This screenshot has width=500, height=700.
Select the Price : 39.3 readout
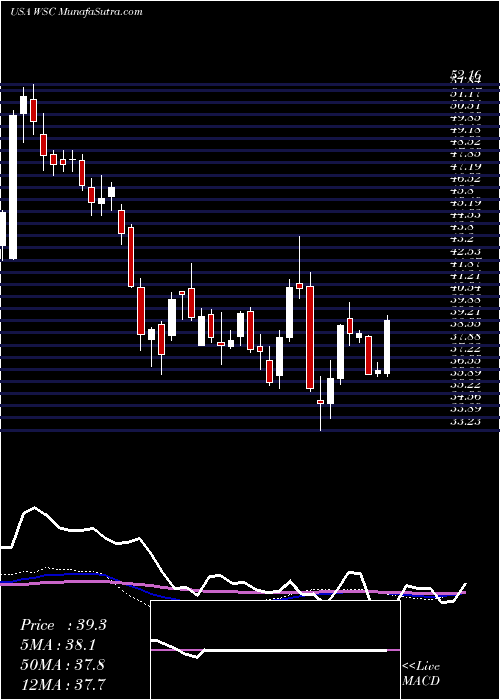[63, 625]
